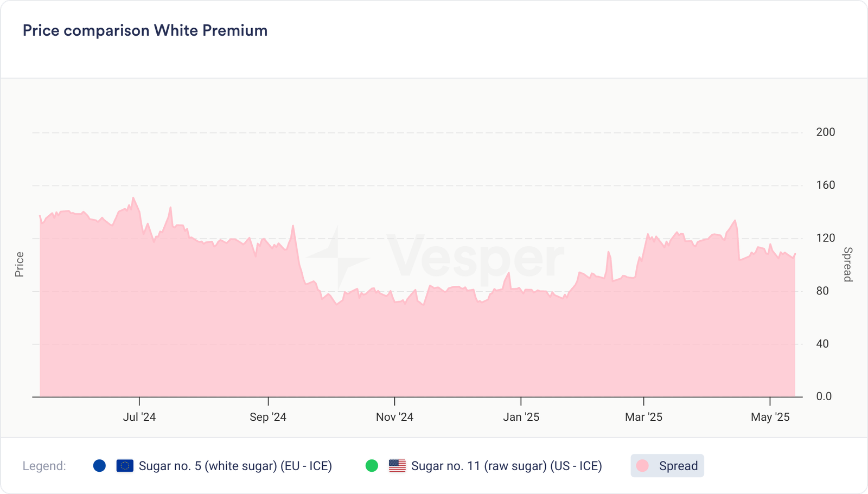Toggle the Spread series label
This screenshot has height=494, width=868.
(x=678, y=466)
